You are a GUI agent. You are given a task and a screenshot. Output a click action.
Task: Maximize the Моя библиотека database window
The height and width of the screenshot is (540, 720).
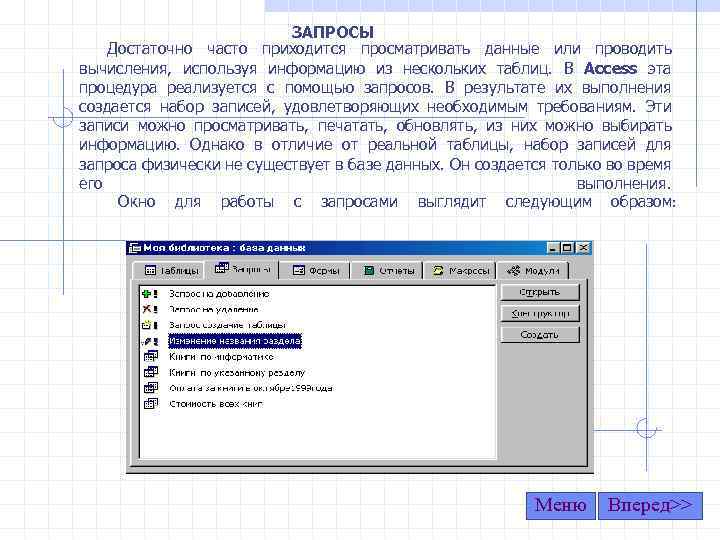[567, 248]
